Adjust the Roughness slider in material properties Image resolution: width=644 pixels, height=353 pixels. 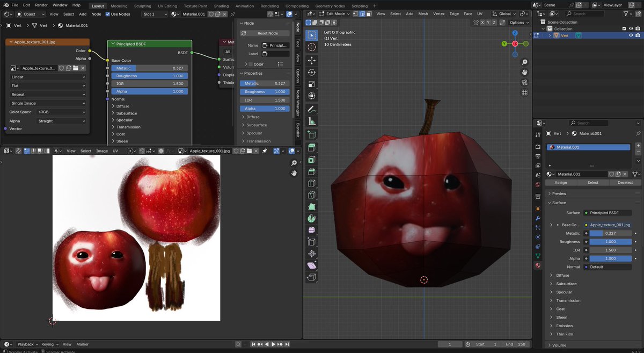(610, 242)
